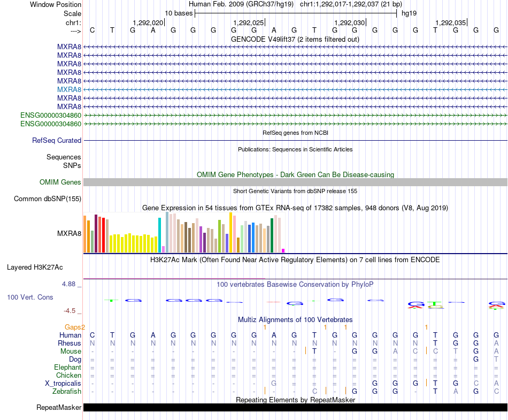
Task: Select the black RepeatMasker item bar
Action: click(295, 408)
